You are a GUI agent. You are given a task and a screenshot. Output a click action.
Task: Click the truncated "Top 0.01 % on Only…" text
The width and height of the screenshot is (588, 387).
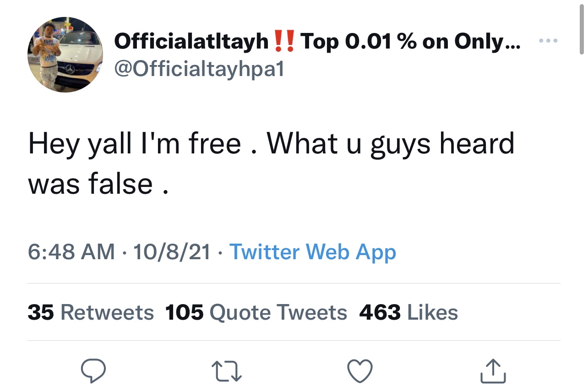pyautogui.click(x=411, y=42)
